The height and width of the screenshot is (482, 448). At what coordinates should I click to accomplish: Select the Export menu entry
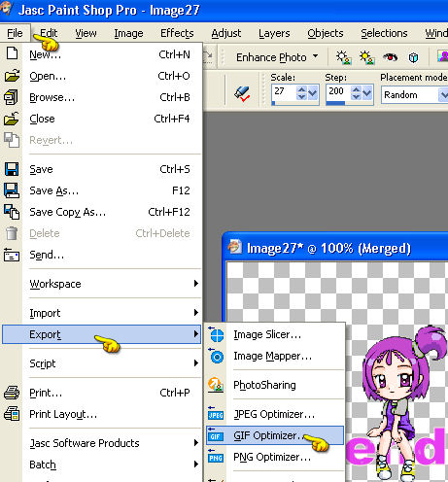(x=102, y=334)
